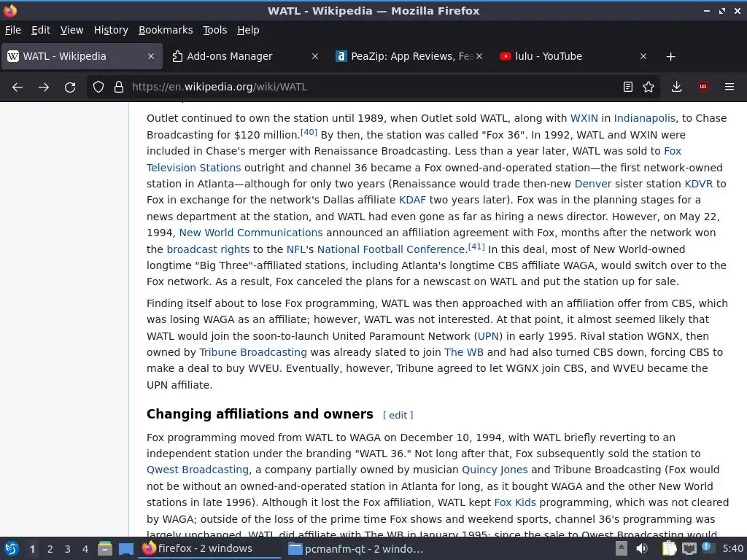The width and height of the screenshot is (747, 560).
Task: Open volume control in tray
Action: pyautogui.click(x=642, y=548)
